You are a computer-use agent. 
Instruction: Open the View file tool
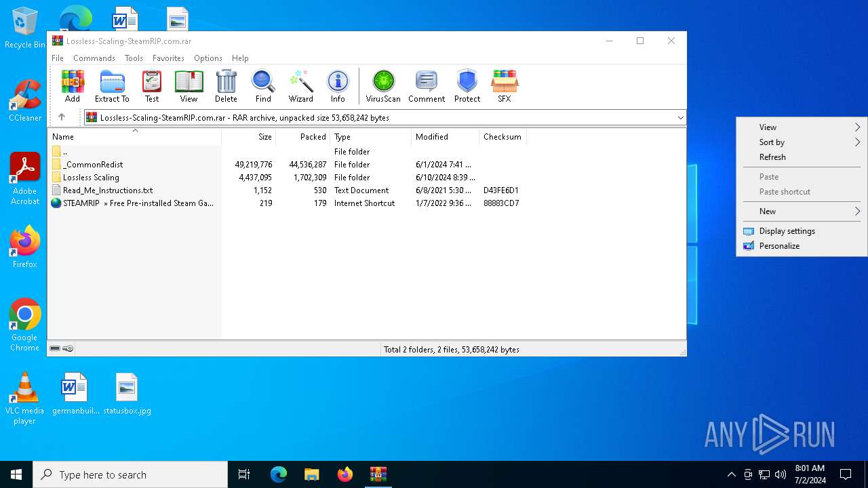click(189, 86)
